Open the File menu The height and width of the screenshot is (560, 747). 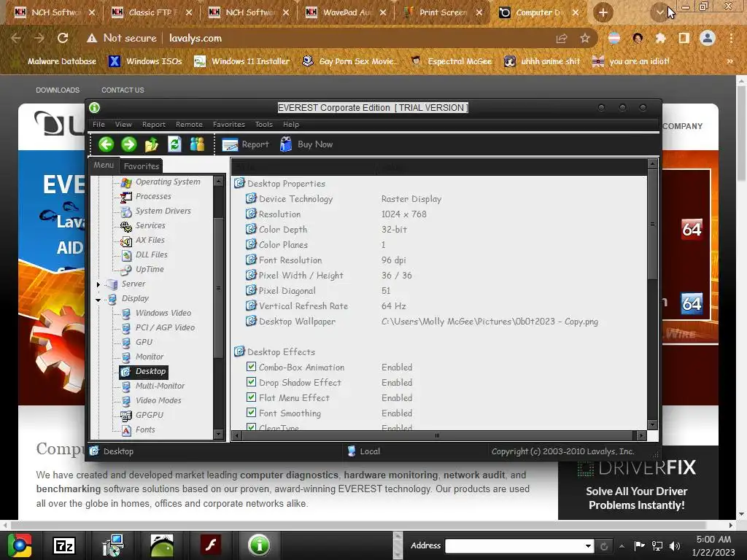(98, 124)
